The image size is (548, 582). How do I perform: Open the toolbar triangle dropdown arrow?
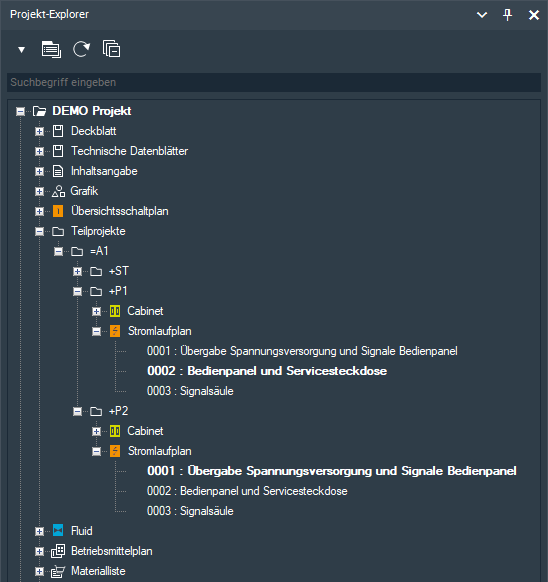click(22, 50)
